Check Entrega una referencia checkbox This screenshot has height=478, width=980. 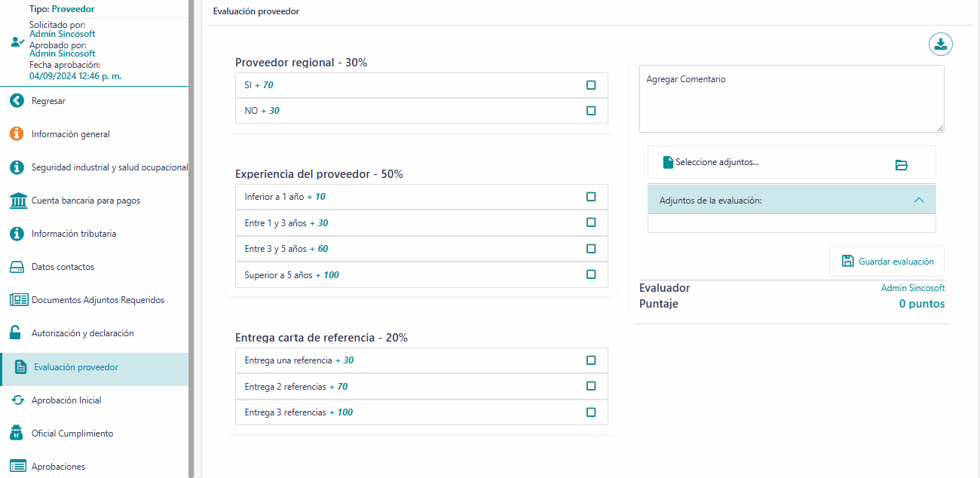[x=591, y=360]
